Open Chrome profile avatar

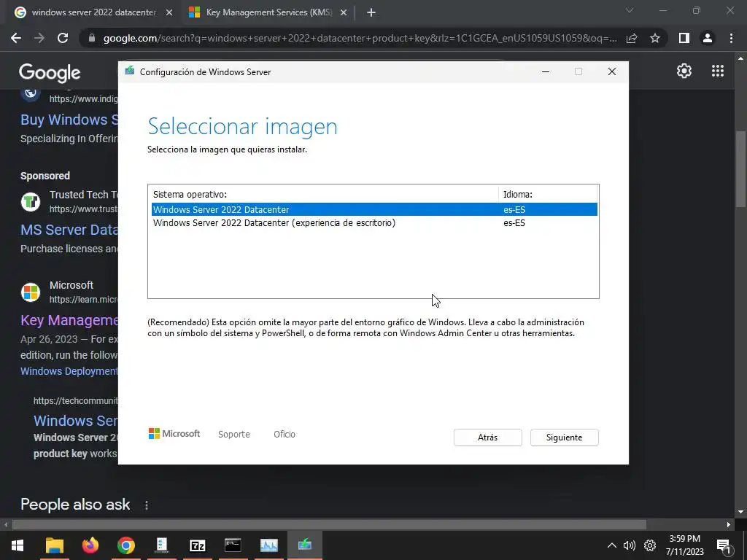(708, 38)
